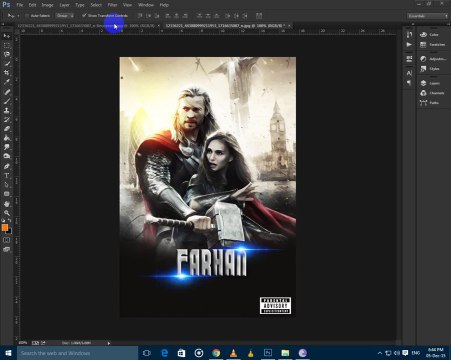Open the Properties panel icon

tap(409, 59)
